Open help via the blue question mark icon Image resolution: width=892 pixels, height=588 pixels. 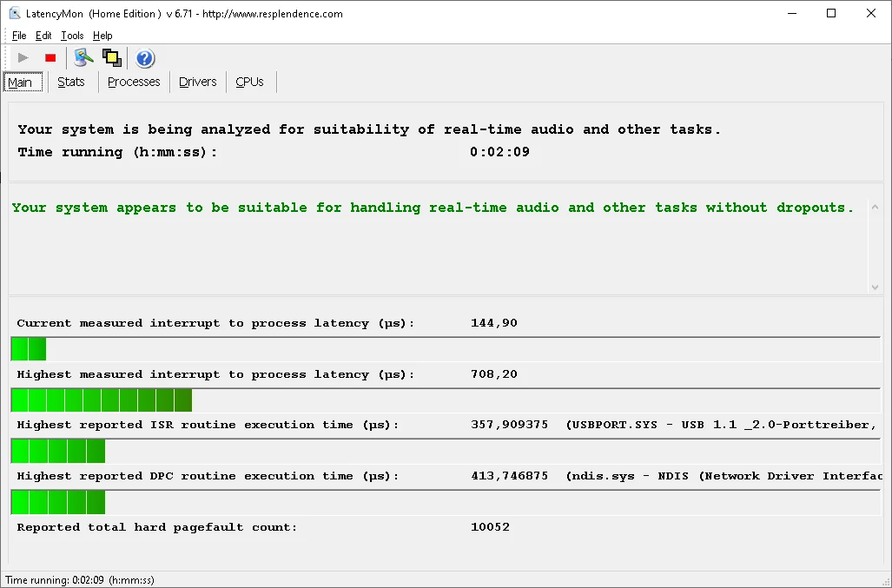point(145,58)
